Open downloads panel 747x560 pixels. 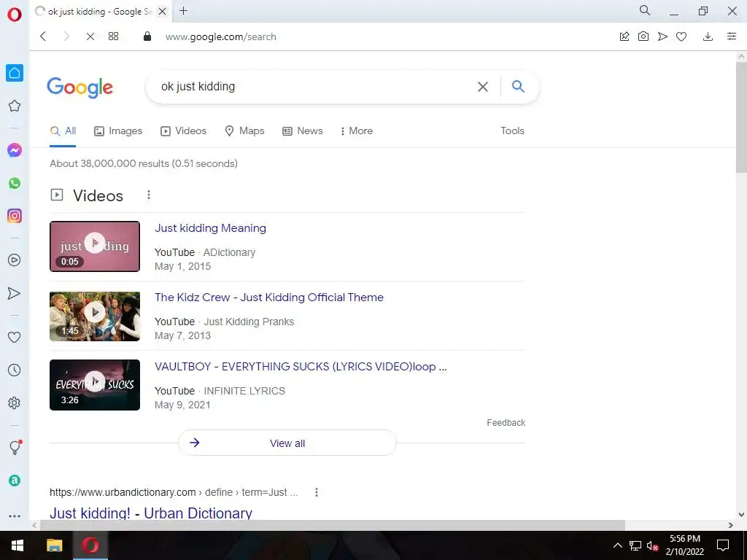[x=708, y=36]
